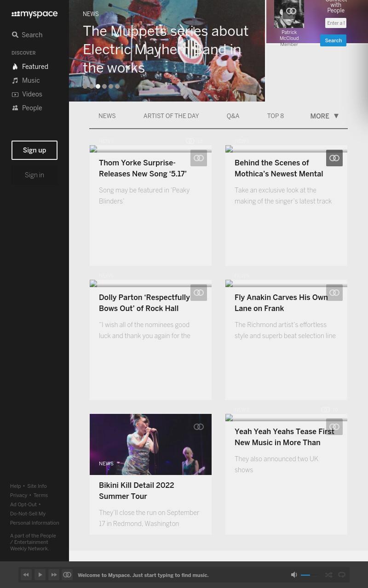Select the fourth carousel slide dot

104,86
